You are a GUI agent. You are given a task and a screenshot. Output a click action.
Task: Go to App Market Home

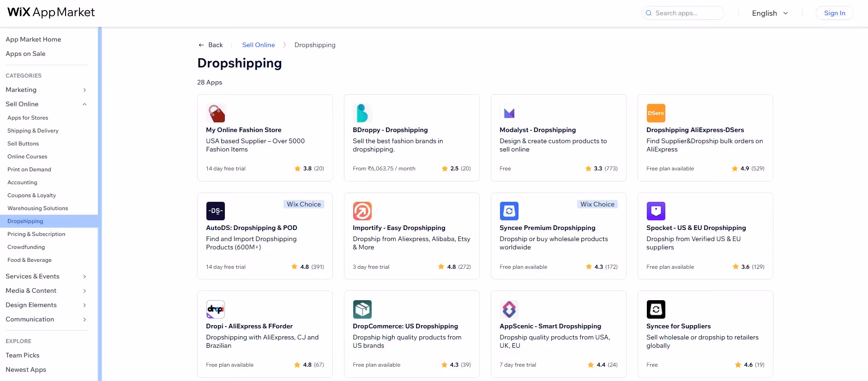(33, 39)
